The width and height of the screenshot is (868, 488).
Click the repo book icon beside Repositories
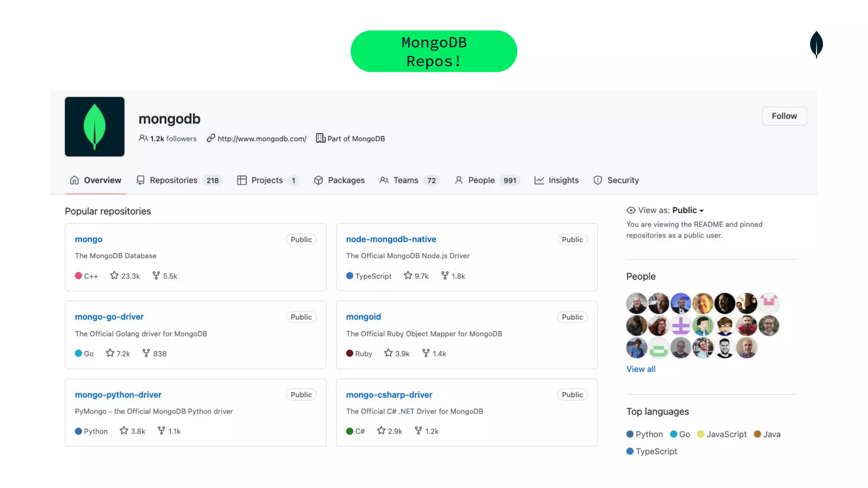click(141, 180)
